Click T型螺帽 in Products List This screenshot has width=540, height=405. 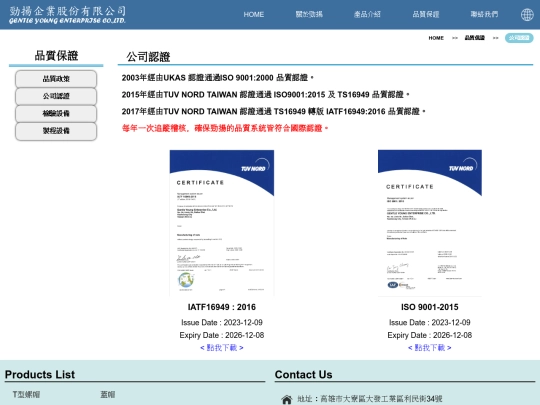pyautogui.click(x=26, y=395)
